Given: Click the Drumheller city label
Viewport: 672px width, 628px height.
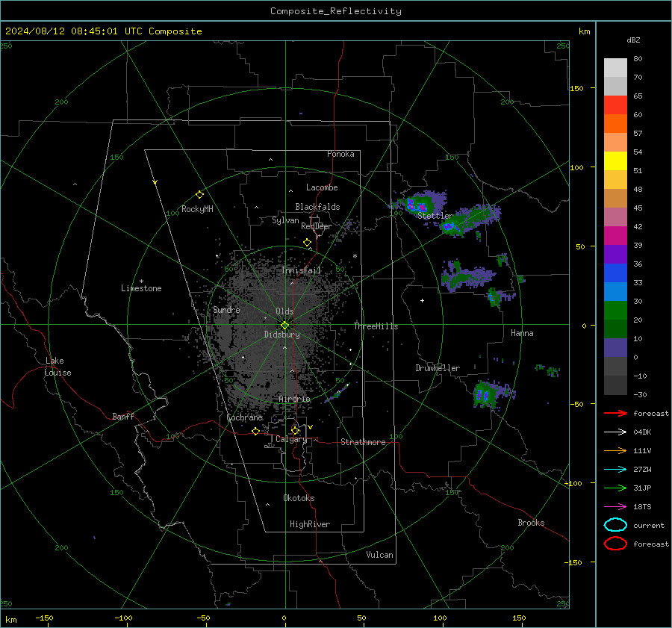Looking at the screenshot, I should tap(438, 368).
